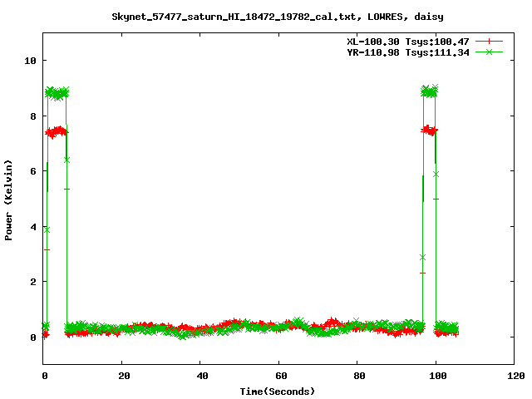
Task: Click the x-axis tick label 80
Action: 359,376
